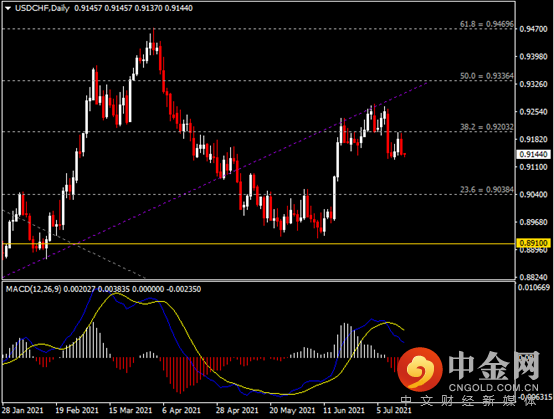
Task: Click the CNGOLD.COM.CN watermark link
Action: click(x=494, y=387)
